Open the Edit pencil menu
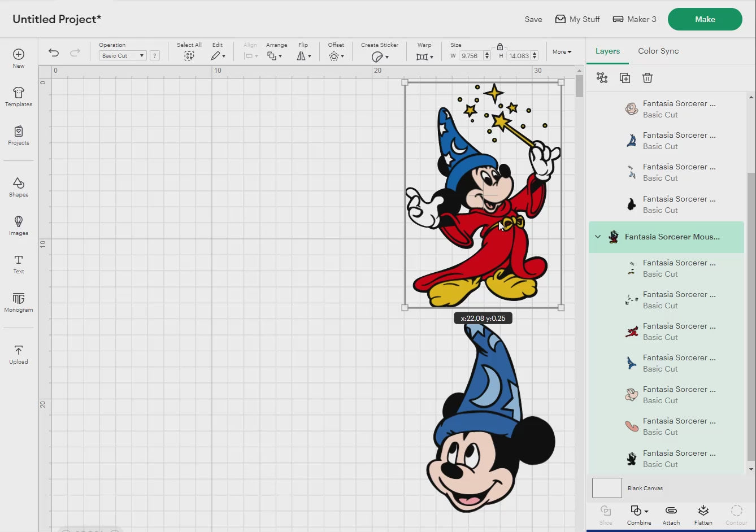This screenshot has height=532, width=756. (218, 56)
